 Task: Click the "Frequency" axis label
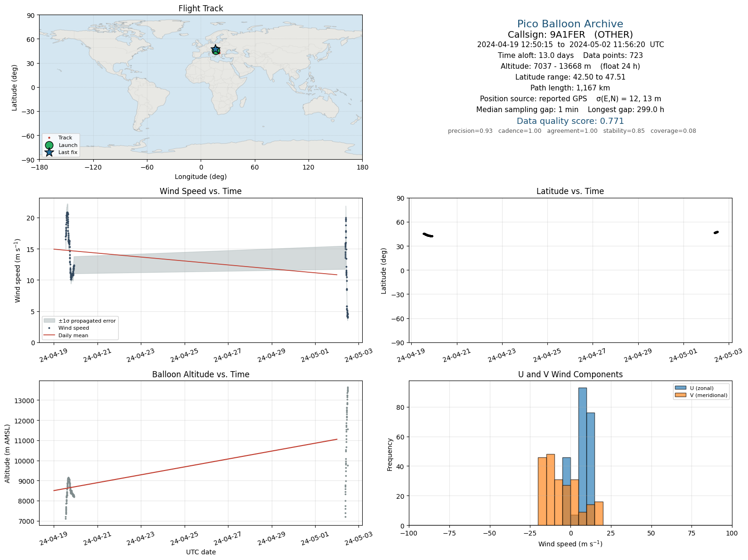pyautogui.click(x=390, y=454)
